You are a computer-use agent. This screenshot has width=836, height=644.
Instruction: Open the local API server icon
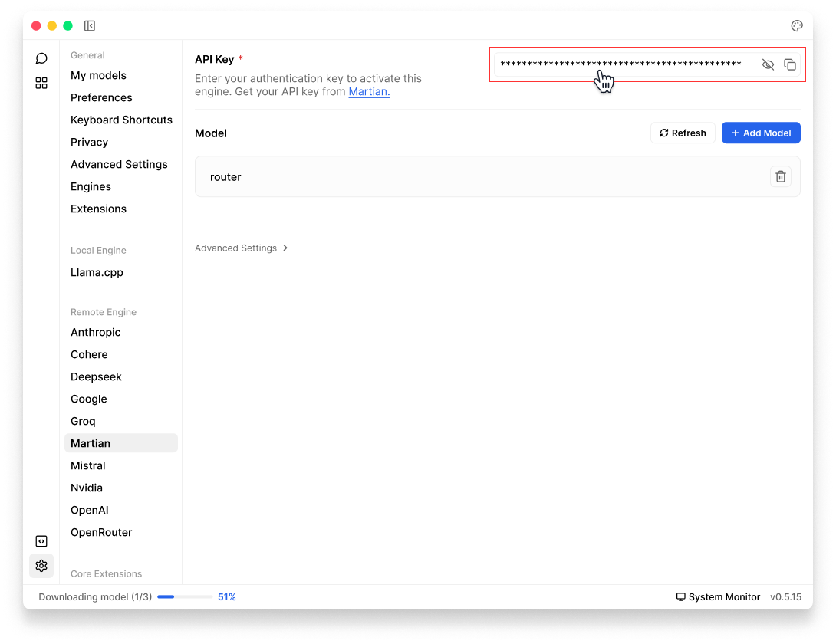[41, 541]
